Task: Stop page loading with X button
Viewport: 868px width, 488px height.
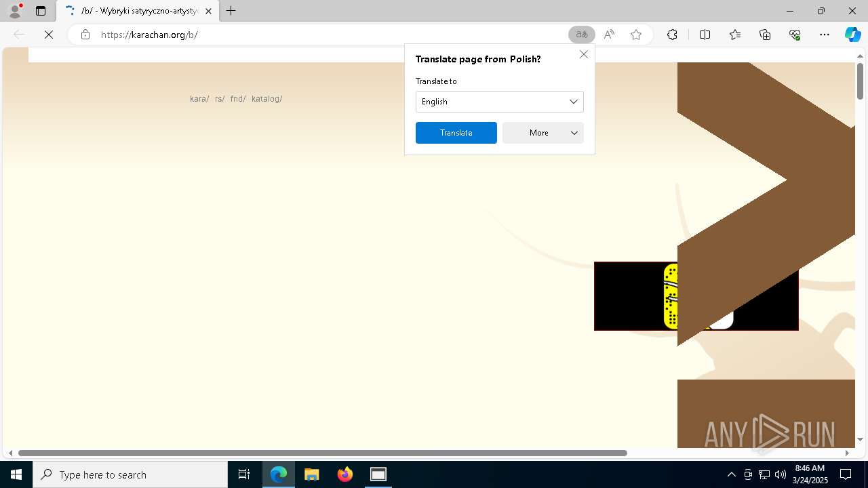Action: (x=49, y=35)
